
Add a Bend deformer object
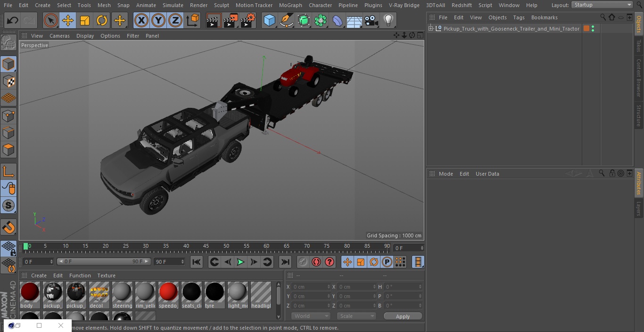[338, 21]
